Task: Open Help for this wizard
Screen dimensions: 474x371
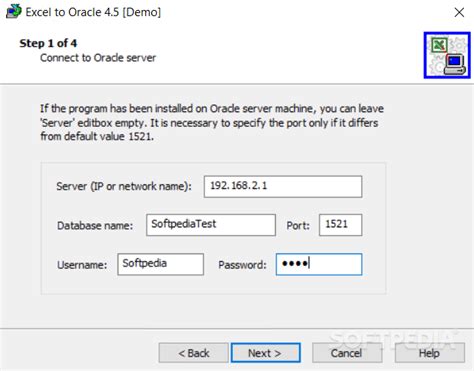Action: pos(429,353)
